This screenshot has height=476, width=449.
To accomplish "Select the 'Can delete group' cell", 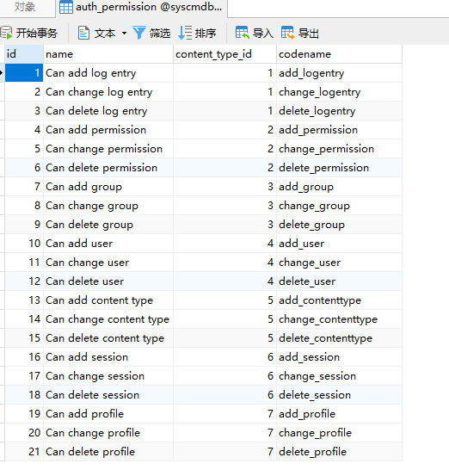I will pos(108,225).
